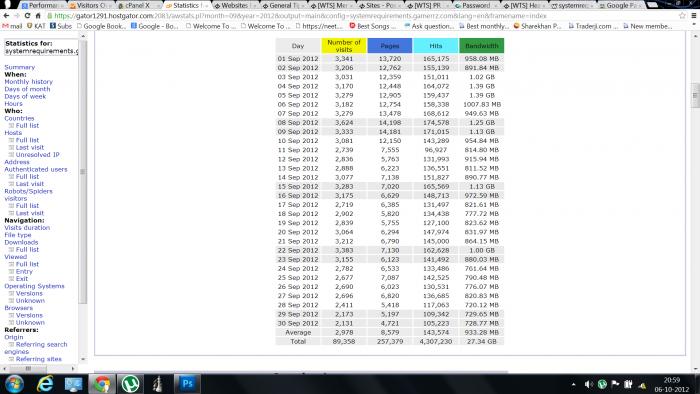Open the Best Songs bookmark
Screen dimensions: 700x394
(x=372, y=26)
